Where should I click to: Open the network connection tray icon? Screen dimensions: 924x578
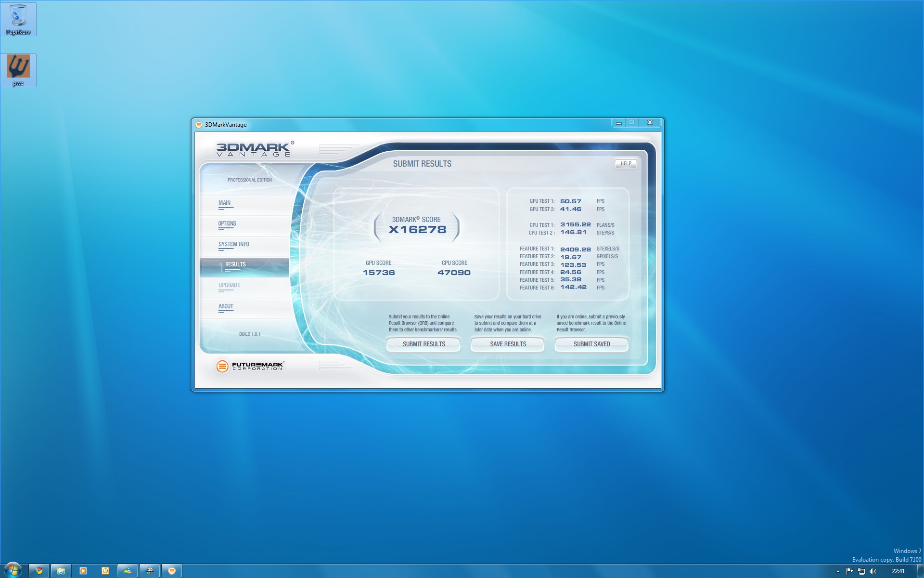(861, 571)
